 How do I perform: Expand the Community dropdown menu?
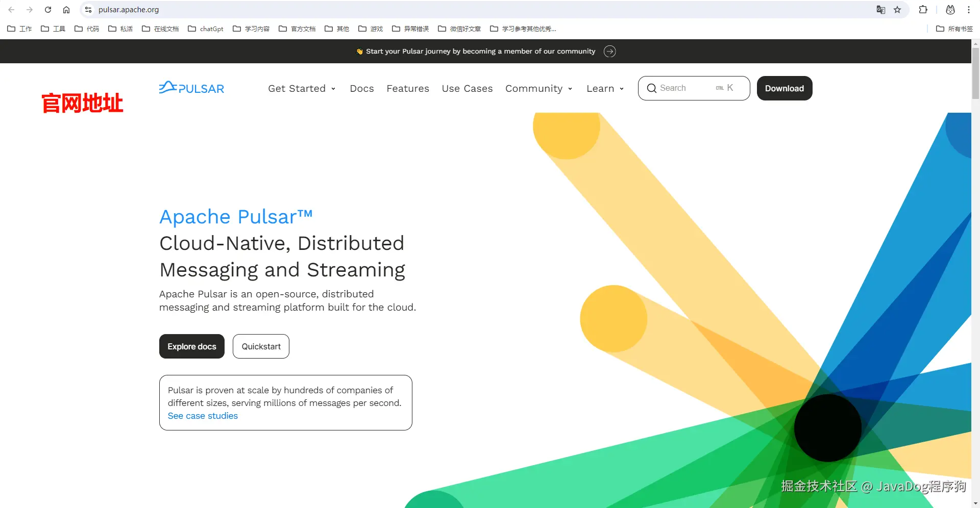(x=538, y=88)
